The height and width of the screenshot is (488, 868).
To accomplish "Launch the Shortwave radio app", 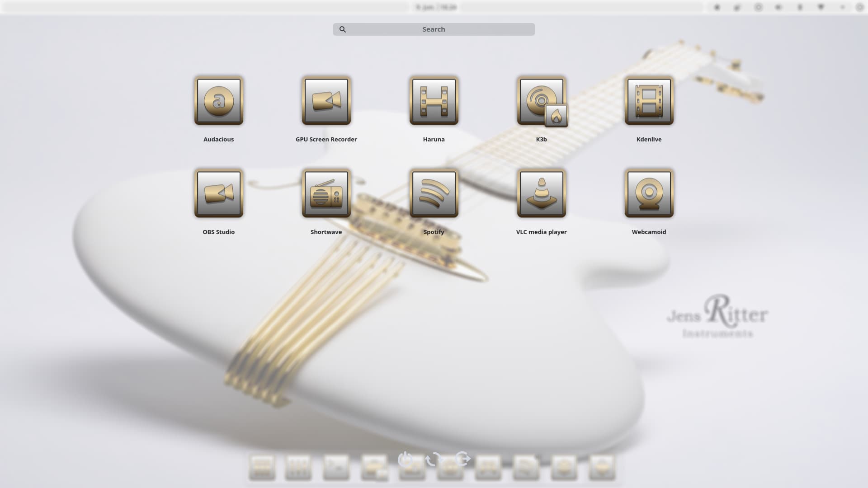I will (326, 193).
